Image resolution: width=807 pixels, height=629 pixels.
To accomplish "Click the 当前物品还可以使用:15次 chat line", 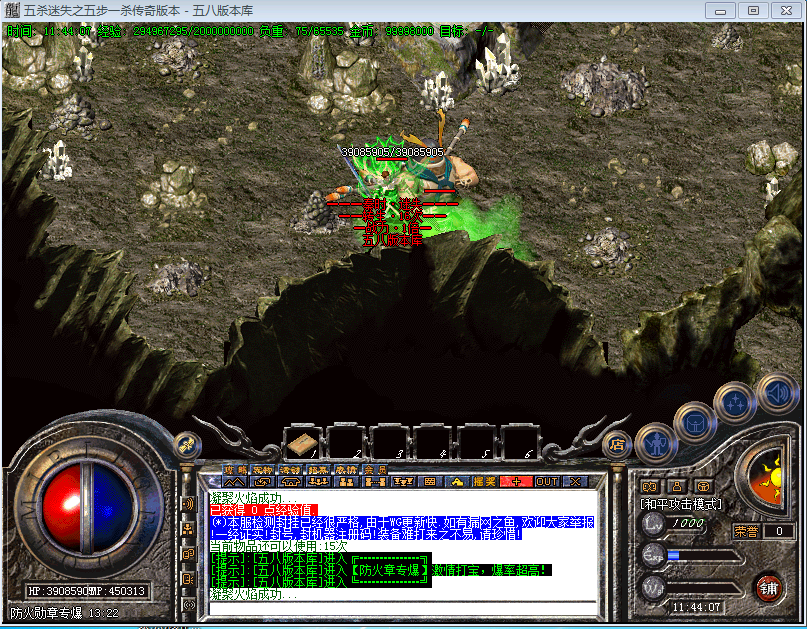I will 278,546.
